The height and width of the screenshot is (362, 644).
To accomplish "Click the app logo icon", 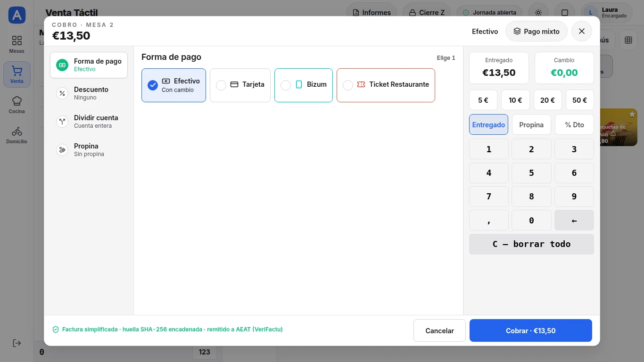I will point(17,15).
